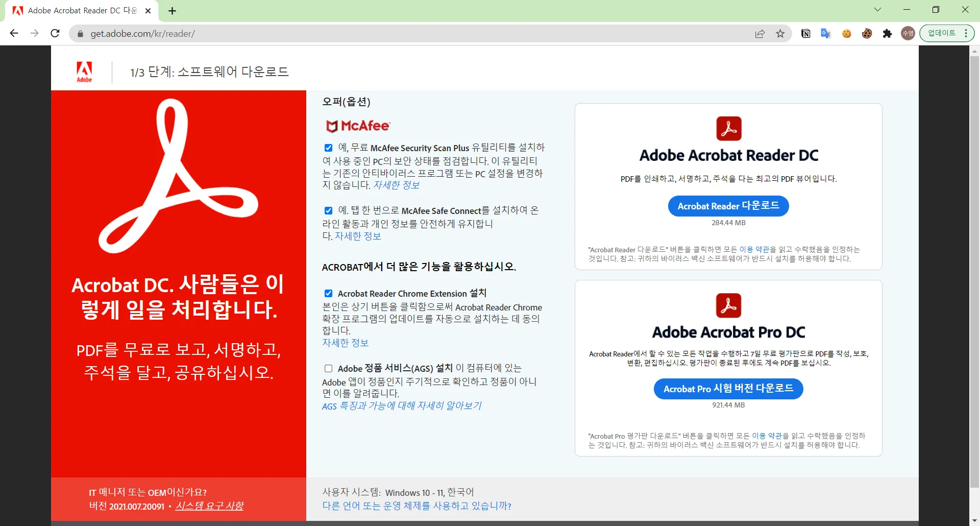Uncheck Acrobat Reader Chrome Extension install
The image size is (980, 526).
(x=328, y=294)
